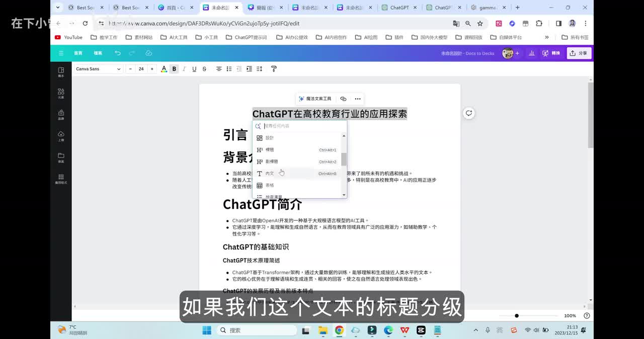The image size is (644, 339).
Task: Click the add comment bubble icon
Action: pos(468,113)
